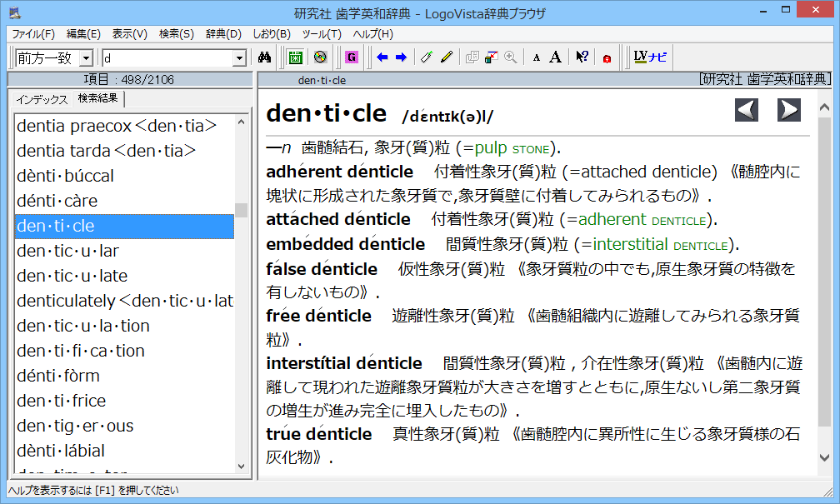
Task: Click the 項目 : 498/2106 counter
Action: [x=129, y=80]
